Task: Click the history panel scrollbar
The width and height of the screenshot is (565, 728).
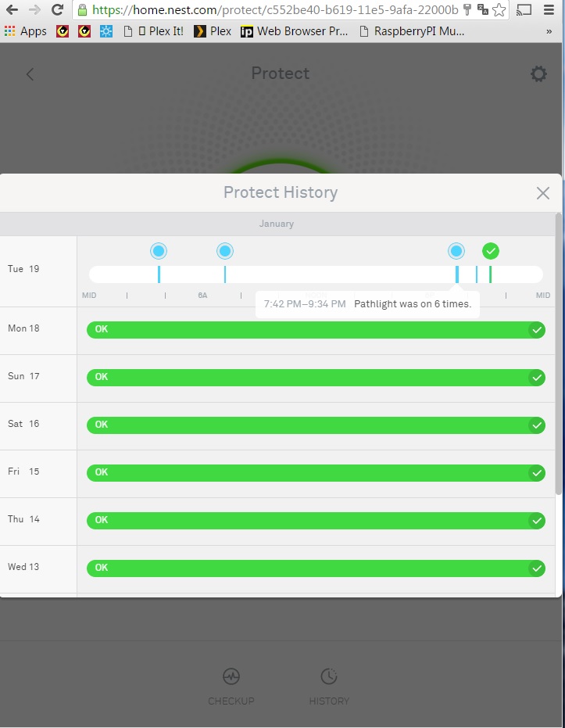Action: [559, 353]
